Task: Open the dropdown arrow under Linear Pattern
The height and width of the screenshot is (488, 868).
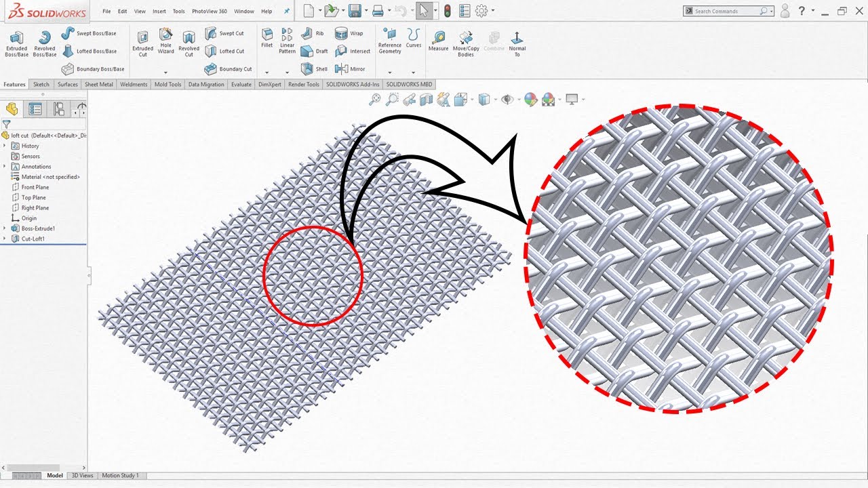Action: (287, 73)
